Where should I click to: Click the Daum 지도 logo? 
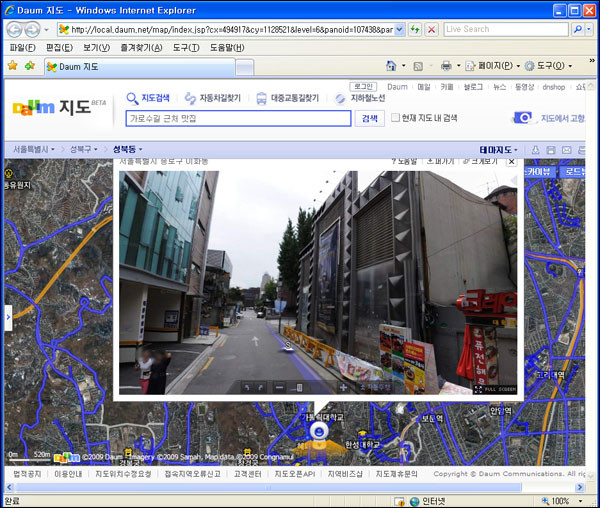tap(59, 107)
